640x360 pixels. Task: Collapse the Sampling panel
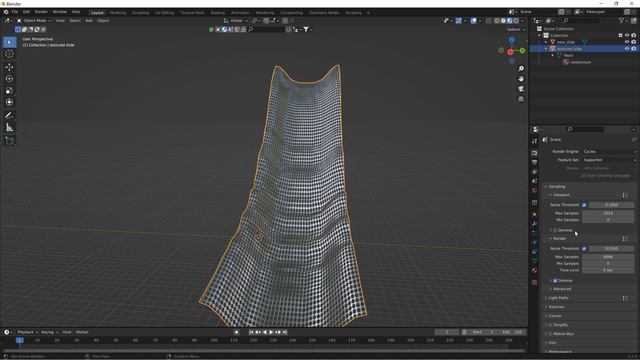(557, 187)
